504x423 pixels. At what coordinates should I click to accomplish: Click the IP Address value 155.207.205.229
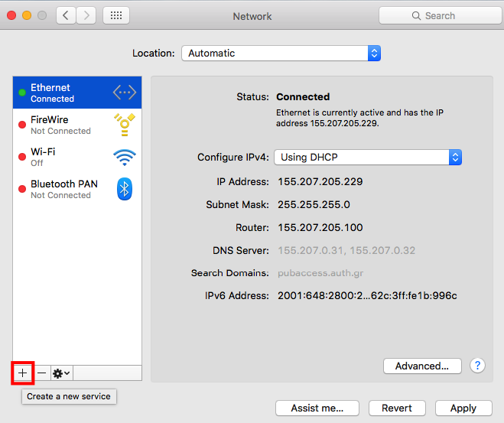[x=320, y=181]
